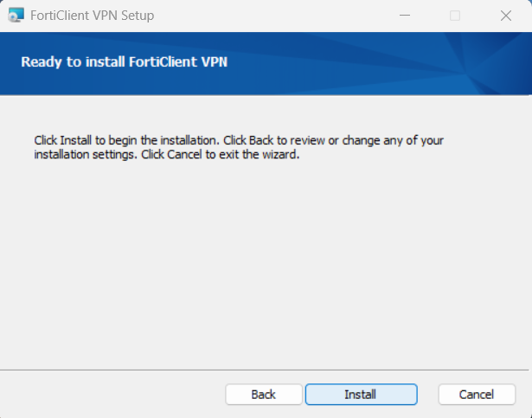Click the grayed-out maximize window button
The height and width of the screenshot is (418, 532).
point(455,16)
